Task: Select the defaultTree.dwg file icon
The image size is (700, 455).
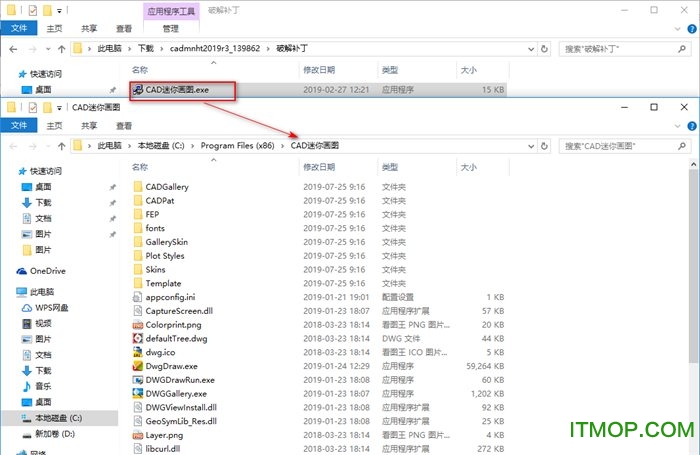Action: (x=138, y=338)
